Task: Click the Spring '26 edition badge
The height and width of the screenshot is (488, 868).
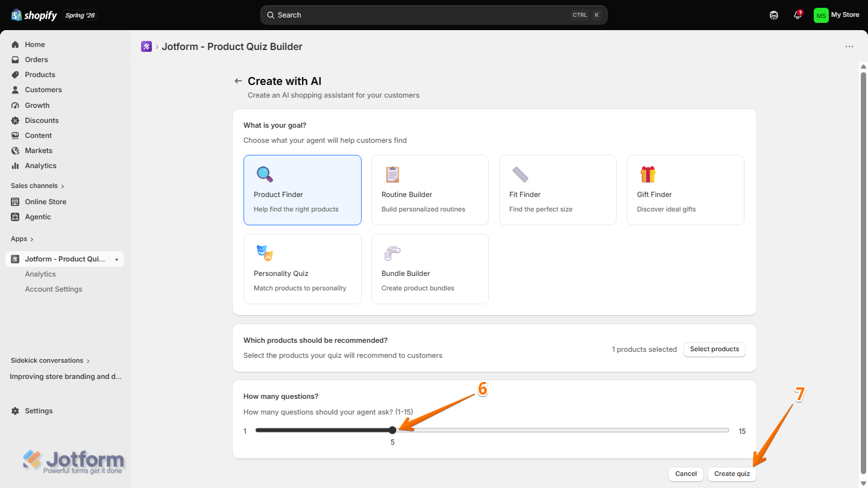Action: pyautogui.click(x=80, y=15)
